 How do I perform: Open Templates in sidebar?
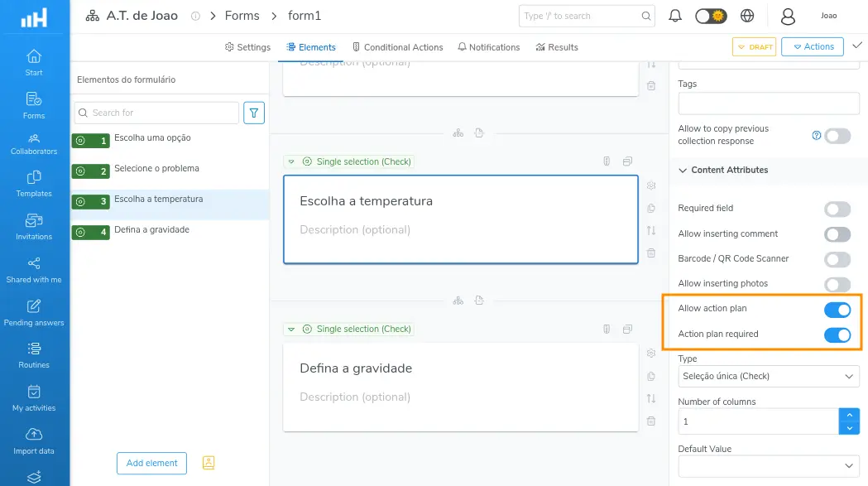pyautogui.click(x=34, y=185)
